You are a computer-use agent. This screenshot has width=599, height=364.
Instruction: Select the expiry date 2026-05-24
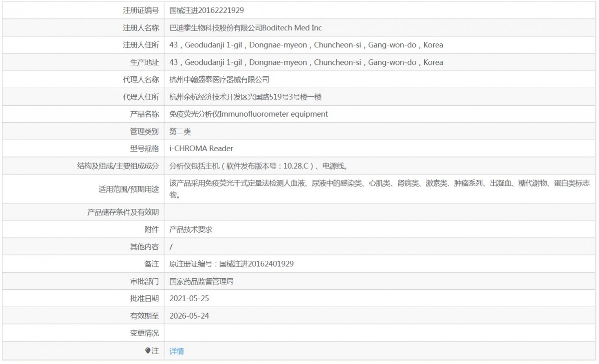pyautogui.click(x=189, y=316)
